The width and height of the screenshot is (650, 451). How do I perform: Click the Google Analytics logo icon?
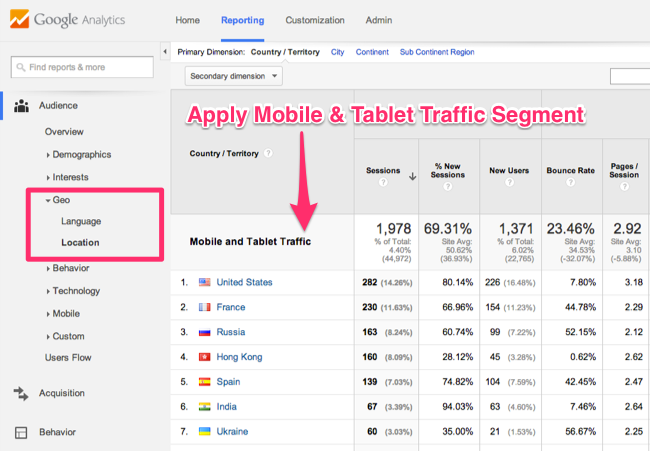pyautogui.click(x=19, y=19)
